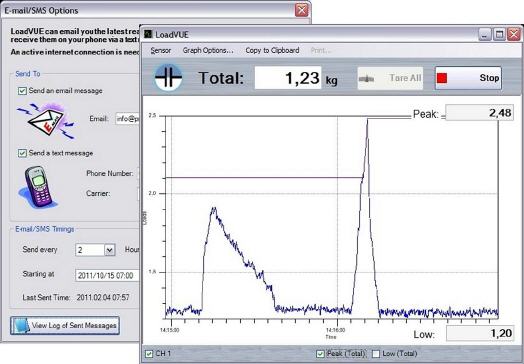The width and height of the screenshot is (524, 364).
Task: Click View Log of Sent Messages button
Action: pyautogui.click(x=65, y=326)
